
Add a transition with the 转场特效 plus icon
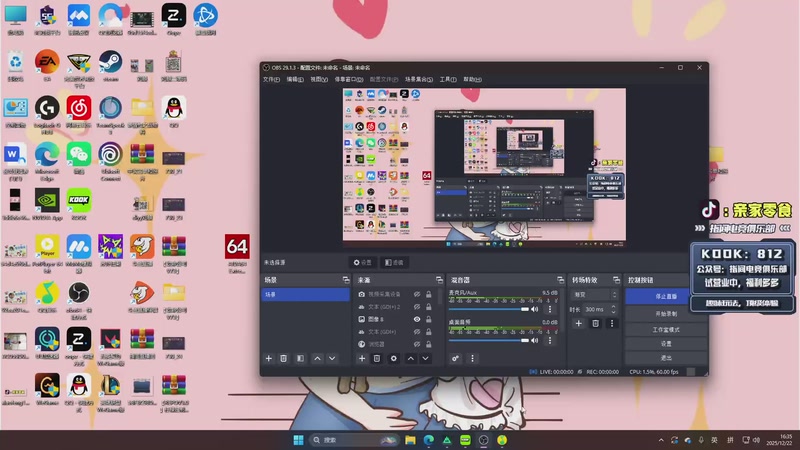579,323
